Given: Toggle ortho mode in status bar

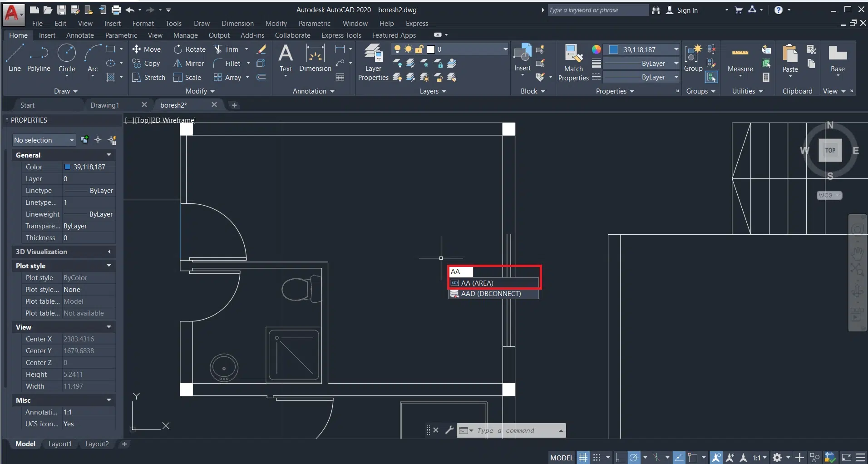Looking at the screenshot, I should [620, 457].
